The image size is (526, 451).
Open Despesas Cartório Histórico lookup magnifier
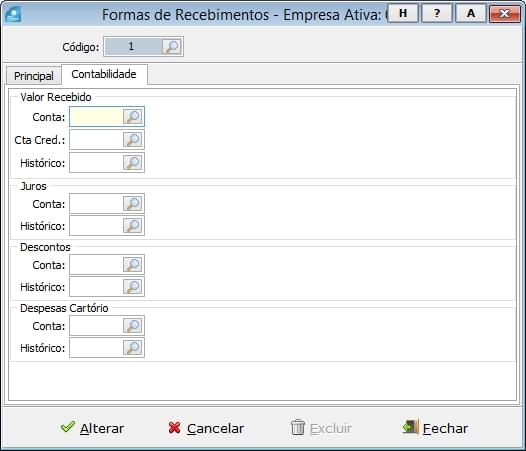pyautogui.click(x=133, y=348)
